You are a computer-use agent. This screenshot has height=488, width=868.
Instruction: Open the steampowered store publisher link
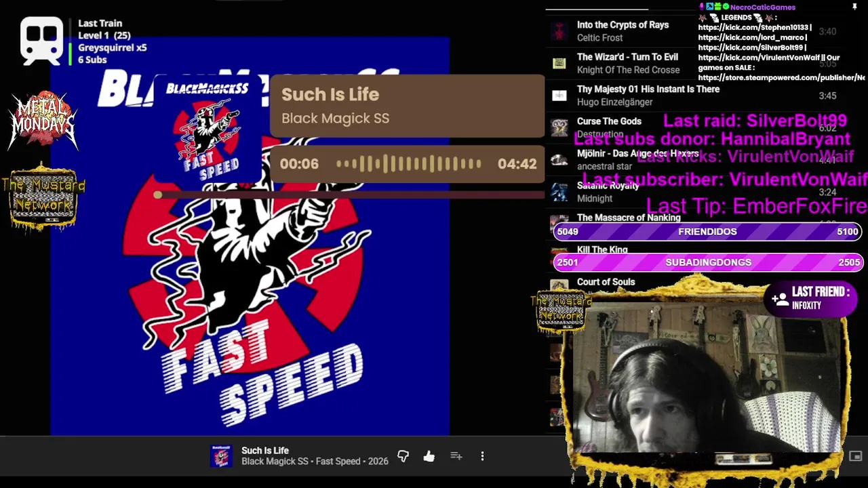pyautogui.click(x=782, y=78)
